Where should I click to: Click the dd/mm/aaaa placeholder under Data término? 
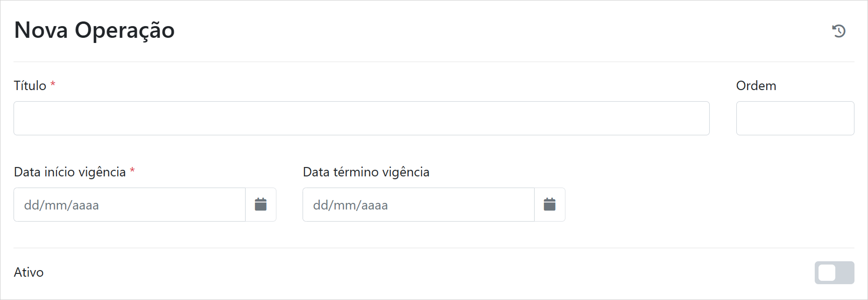point(350,205)
